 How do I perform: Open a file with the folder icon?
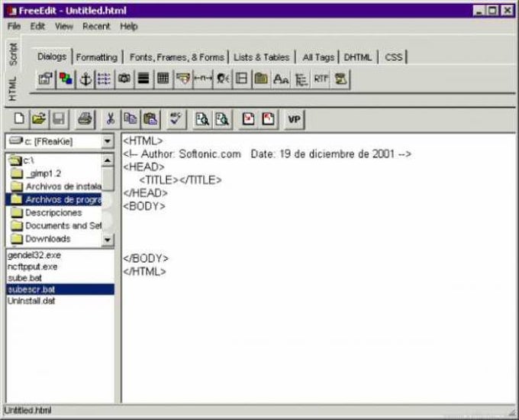[x=39, y=118]
